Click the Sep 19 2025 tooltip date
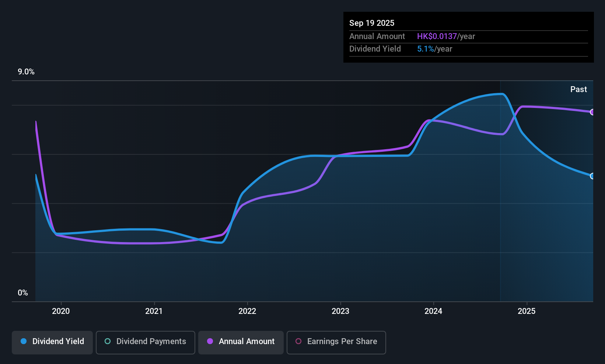 tap(372, 23)
